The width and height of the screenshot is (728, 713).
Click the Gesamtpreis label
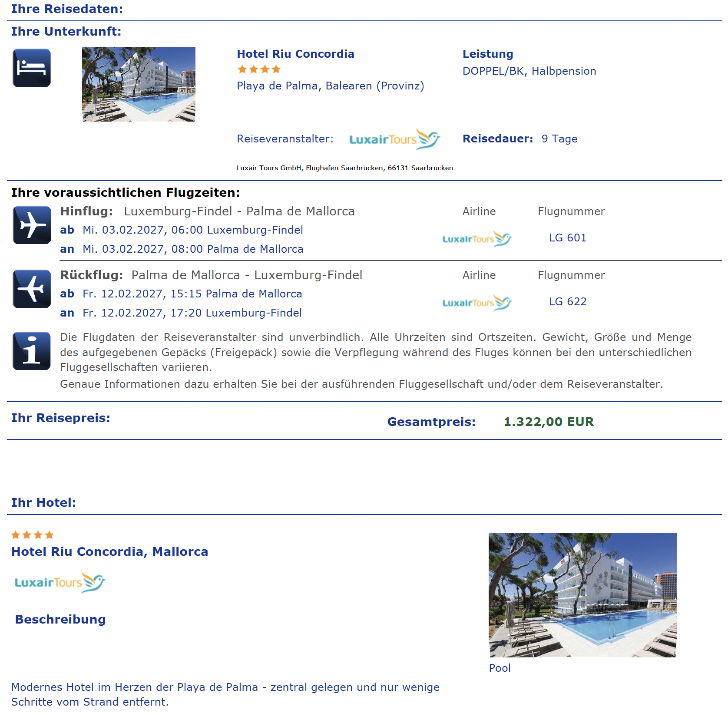point(431,422)
